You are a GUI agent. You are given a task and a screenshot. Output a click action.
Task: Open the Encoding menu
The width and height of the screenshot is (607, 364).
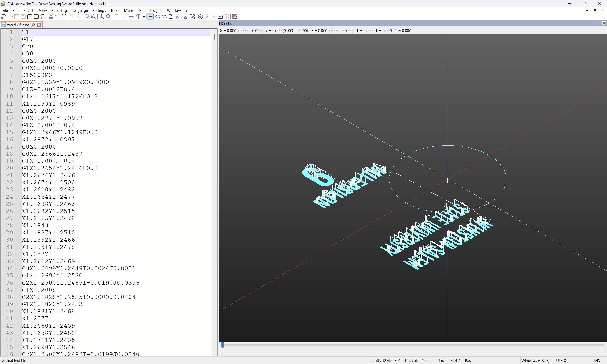(x=59, y=10)
